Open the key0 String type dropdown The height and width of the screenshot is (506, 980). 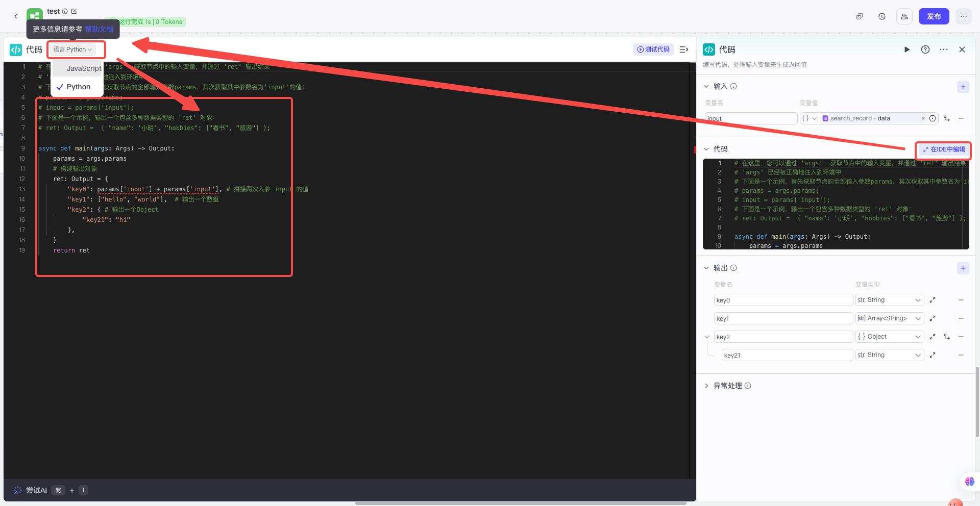[x=890, y=300]
